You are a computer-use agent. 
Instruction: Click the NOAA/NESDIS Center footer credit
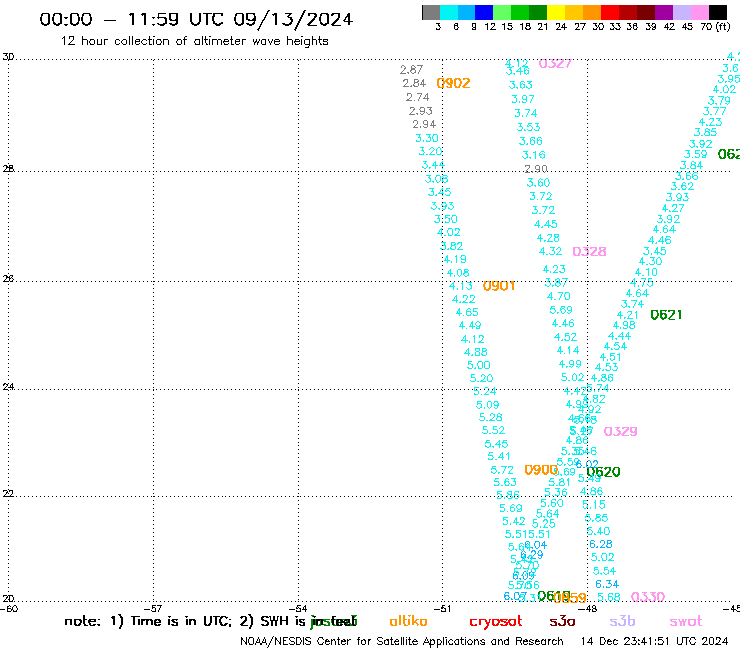[x=402, y=642]
